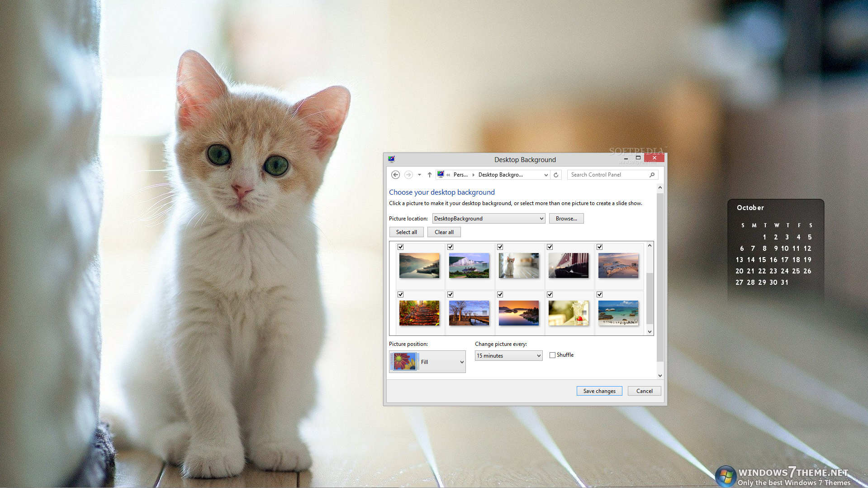Select the white cliffs wallpaper thumbnail
This screenshot has width=868, height=488.
click(469, 266)
